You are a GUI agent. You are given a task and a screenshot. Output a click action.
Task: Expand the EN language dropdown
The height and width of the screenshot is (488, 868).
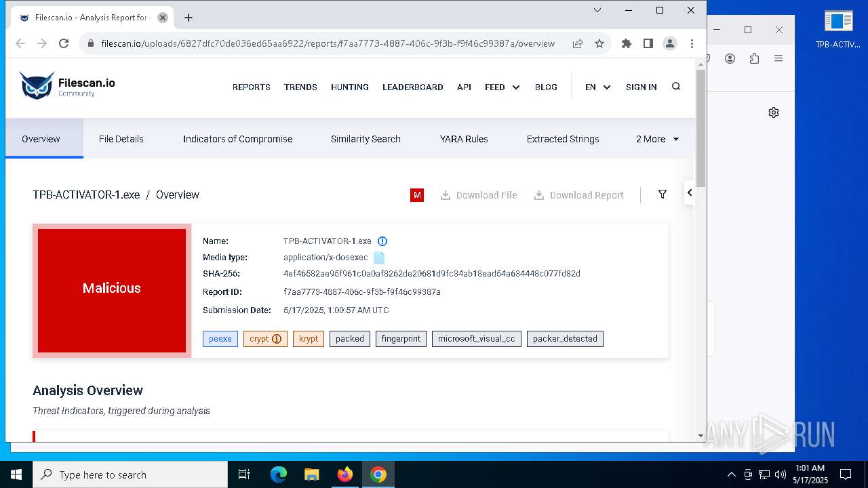pos(598,87)
